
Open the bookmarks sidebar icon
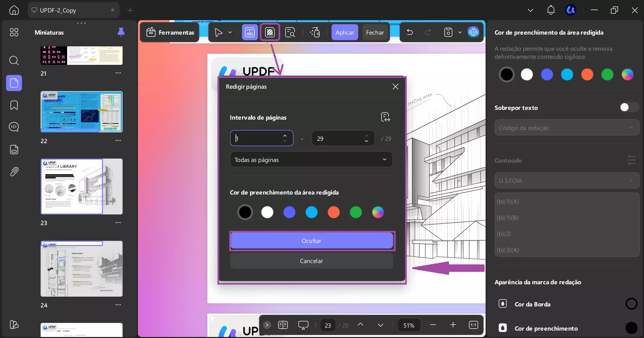[14, 105]
